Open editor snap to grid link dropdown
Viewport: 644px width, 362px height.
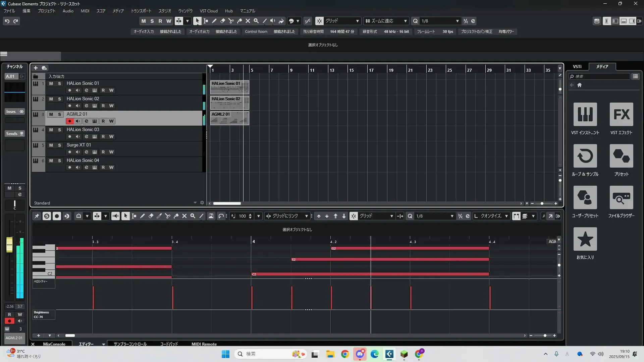click(x=306, y=216)
